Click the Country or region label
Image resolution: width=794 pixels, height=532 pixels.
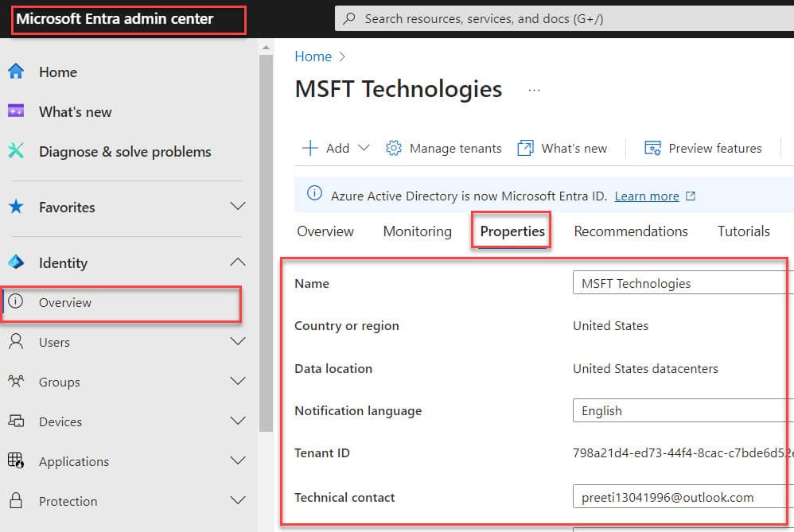point(346,325)
